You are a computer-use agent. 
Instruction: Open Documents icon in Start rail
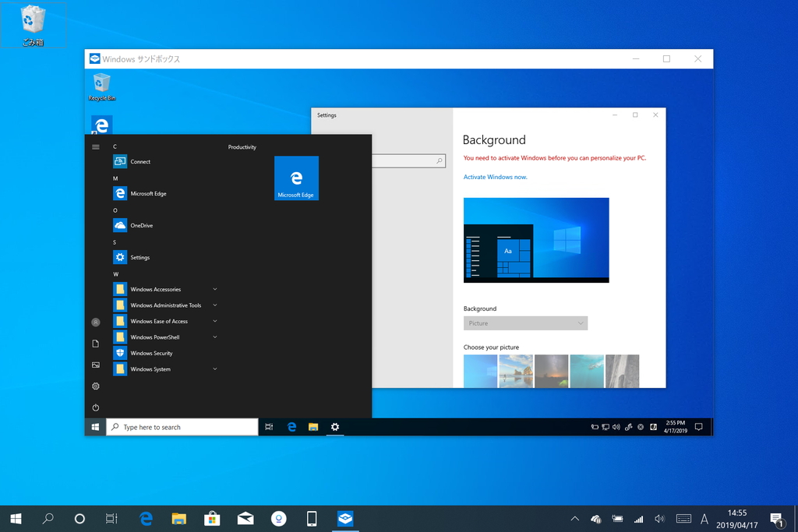pyautogui.click(x=95, y=344)
